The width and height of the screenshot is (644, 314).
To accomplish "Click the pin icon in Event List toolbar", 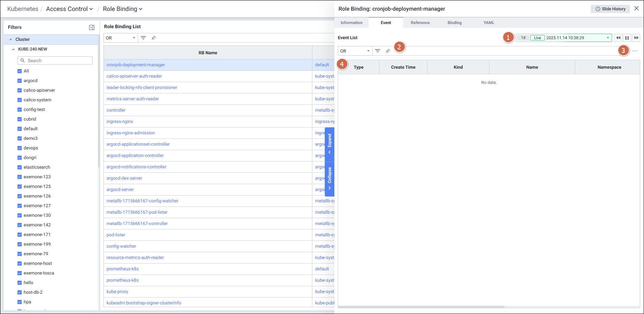I will pos(388,51).
